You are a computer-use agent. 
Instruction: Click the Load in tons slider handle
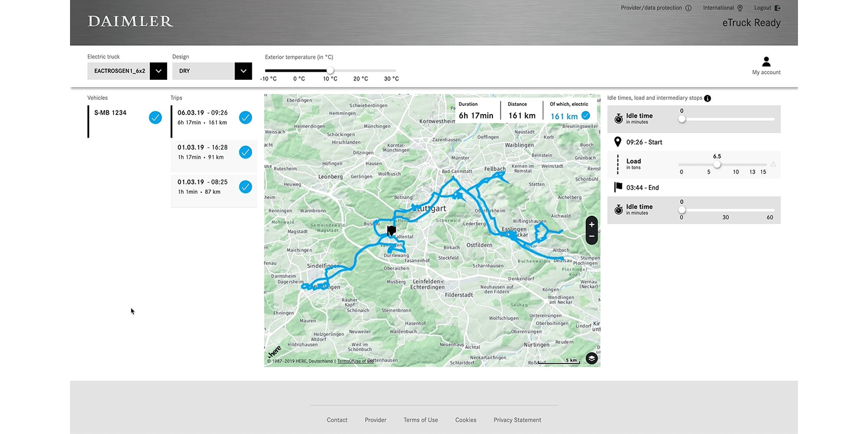(x=717, y=164)
